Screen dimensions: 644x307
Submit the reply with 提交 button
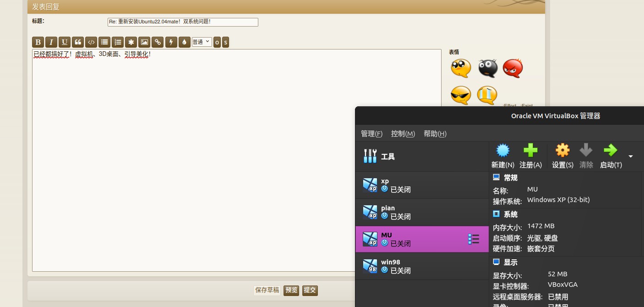click(310, 290)
